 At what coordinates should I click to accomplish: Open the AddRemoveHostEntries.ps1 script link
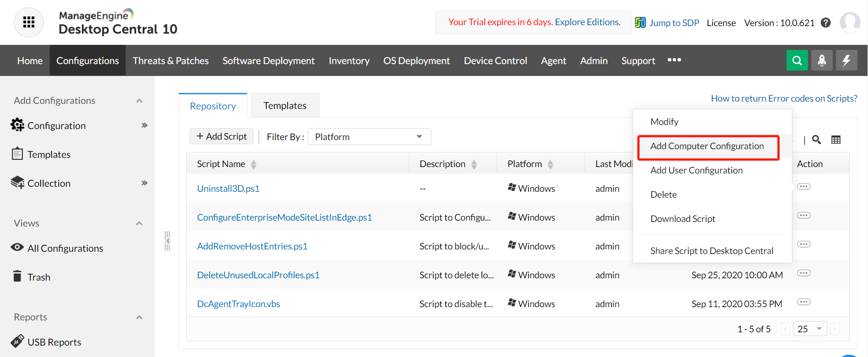click(x=252, y=246)
